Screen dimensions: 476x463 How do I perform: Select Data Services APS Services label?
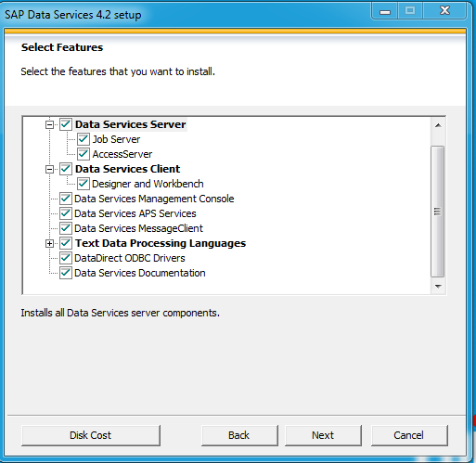135,213
